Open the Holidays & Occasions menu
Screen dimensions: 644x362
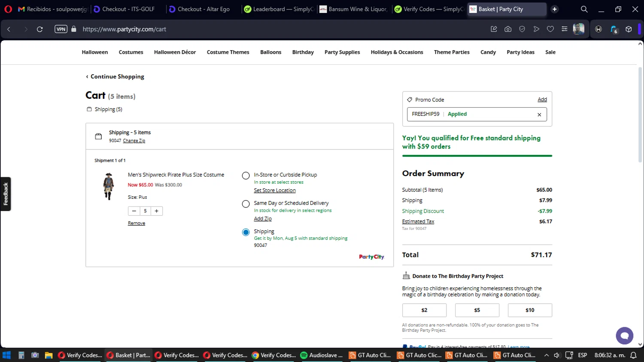click(x=397, y=52)
